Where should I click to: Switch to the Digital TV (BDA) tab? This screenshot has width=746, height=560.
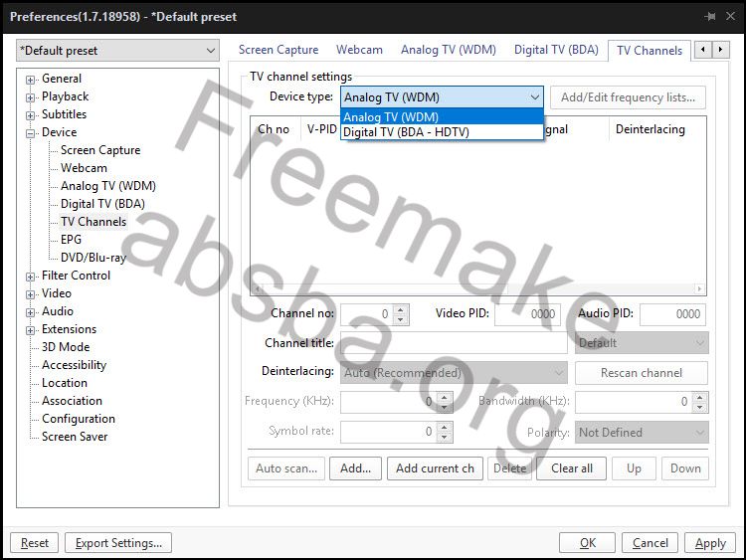pos(556,50)
